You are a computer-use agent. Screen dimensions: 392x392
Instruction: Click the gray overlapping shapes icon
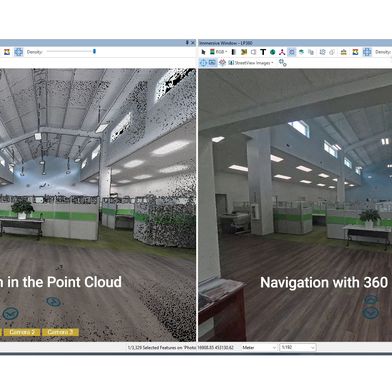[332, 52]
